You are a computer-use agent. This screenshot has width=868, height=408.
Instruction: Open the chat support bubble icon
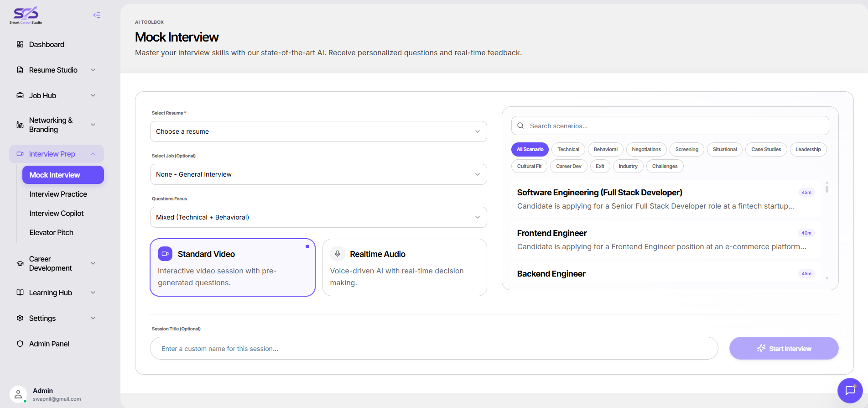pos(850,391)
